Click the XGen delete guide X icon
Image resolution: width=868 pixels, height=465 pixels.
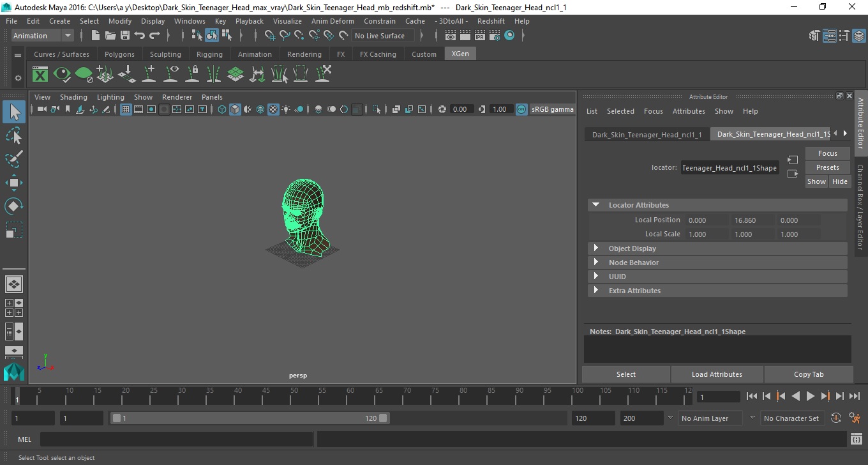[x=323, y=74]
